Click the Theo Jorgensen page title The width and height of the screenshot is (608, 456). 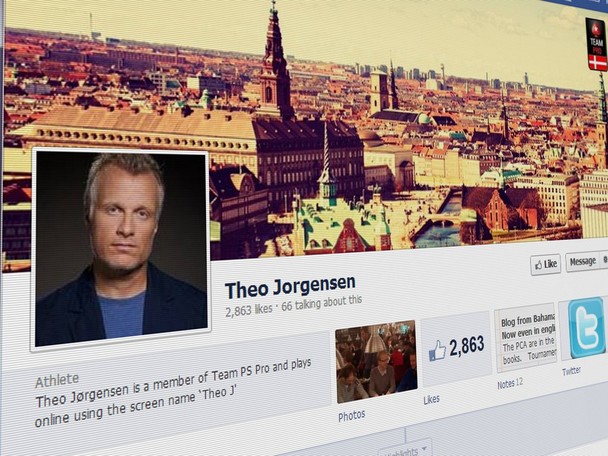[290, 286]
